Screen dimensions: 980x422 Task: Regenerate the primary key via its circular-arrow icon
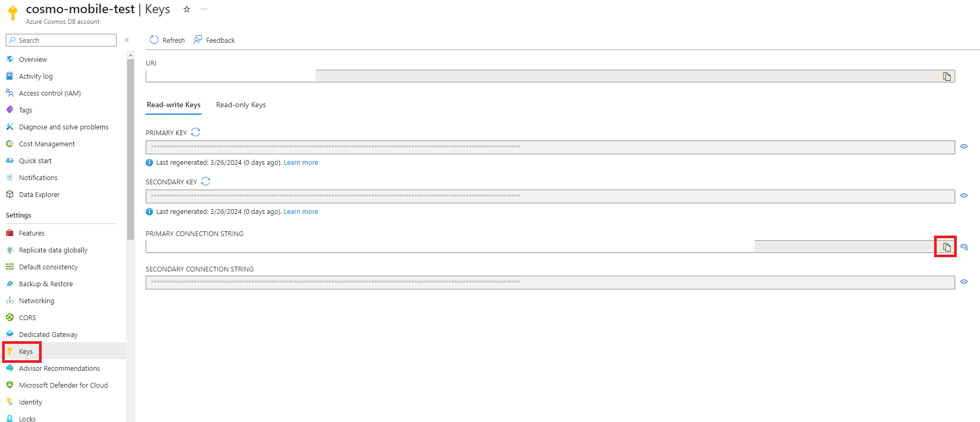pyautogui.click(x=195, y=132)
